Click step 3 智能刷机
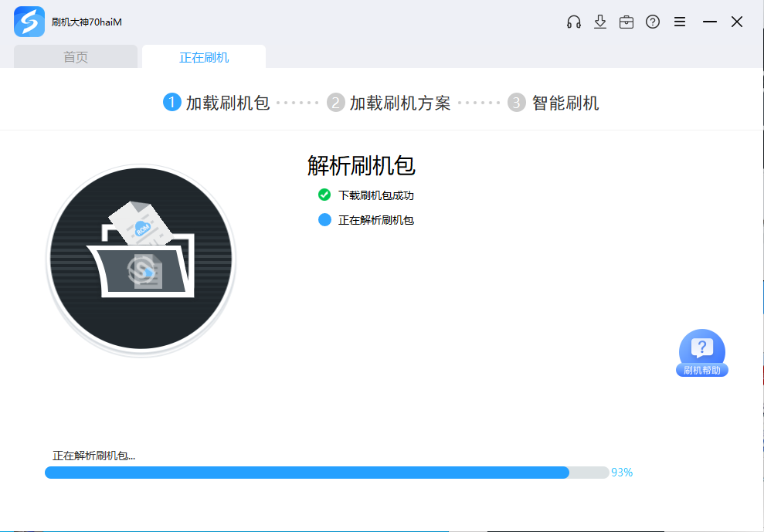This screenshot has height=532, width=764. tap(553, 103)
